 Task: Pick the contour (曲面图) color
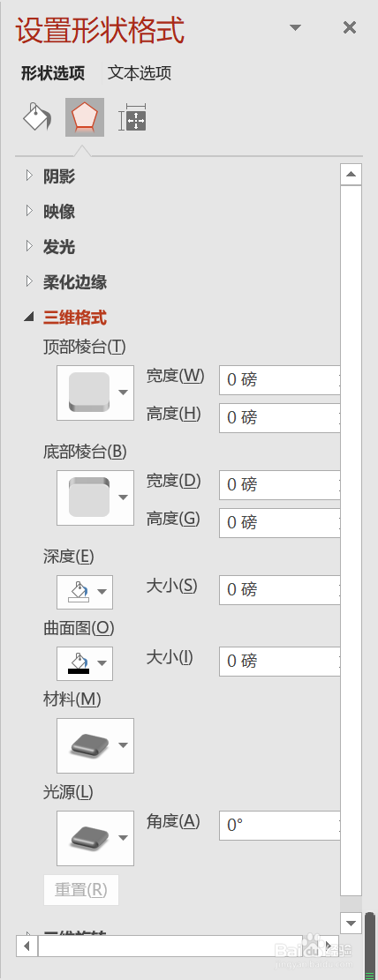(x=85, y=663)
